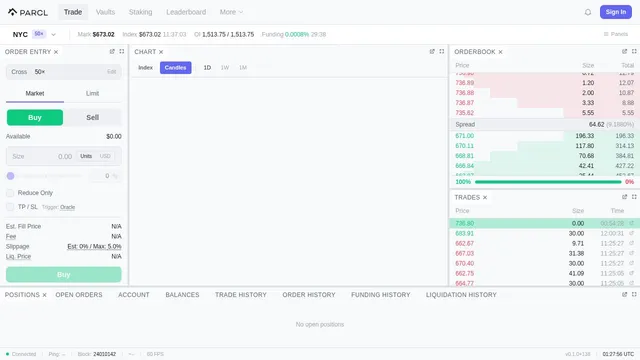Close the Trades panel
This screenshot has height=360, width=640.
pos(485,198)
